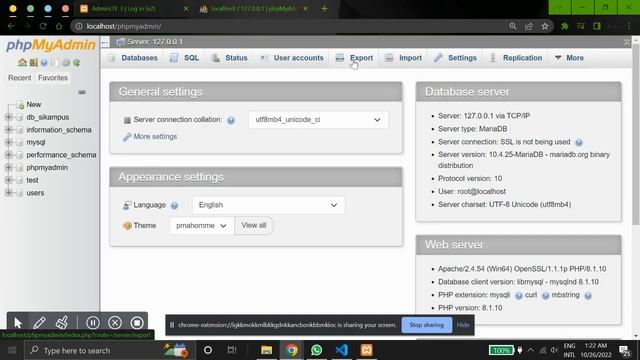Open navigation panel settings gear icon
The width and height of the screenshot is (640, 360).
click(66, 62)
